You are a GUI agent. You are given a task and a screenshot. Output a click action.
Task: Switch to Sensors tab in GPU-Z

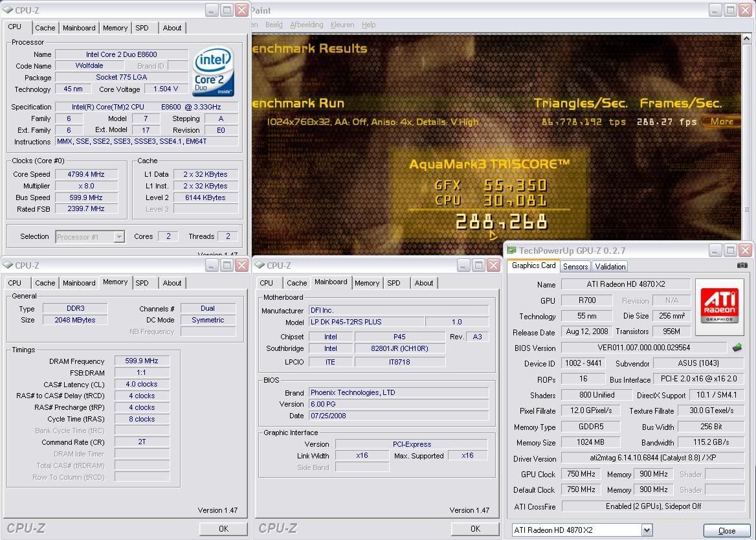click(x=575, y=267)
